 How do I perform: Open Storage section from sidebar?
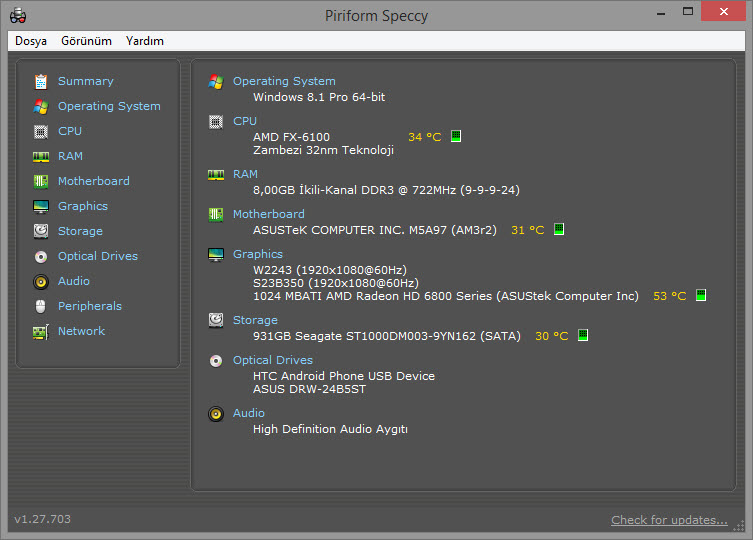80,231
